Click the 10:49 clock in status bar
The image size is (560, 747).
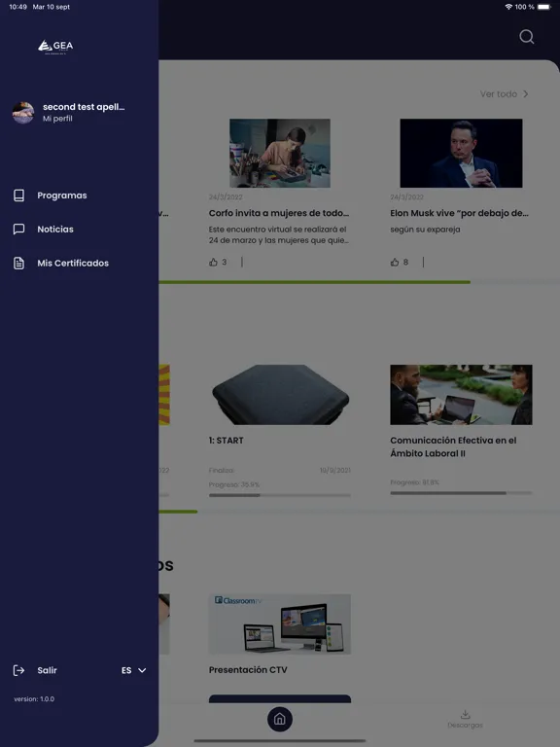click(x=18, y=7)
